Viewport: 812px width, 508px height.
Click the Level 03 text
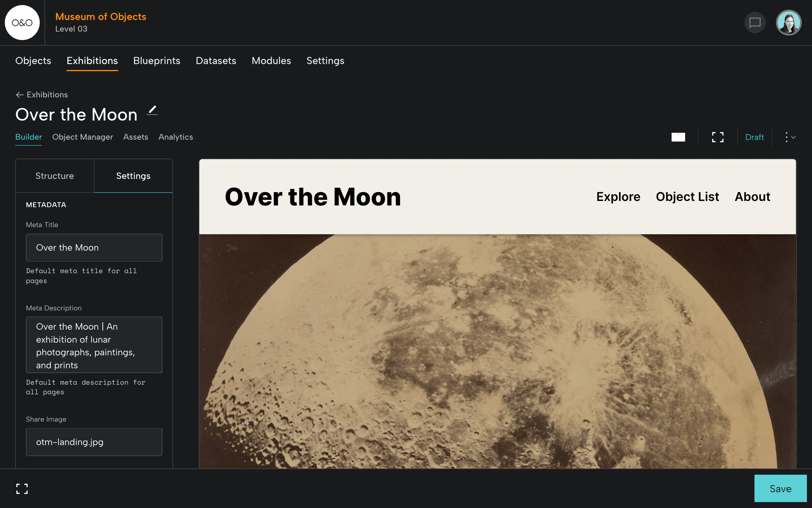(x=71, y=29)
